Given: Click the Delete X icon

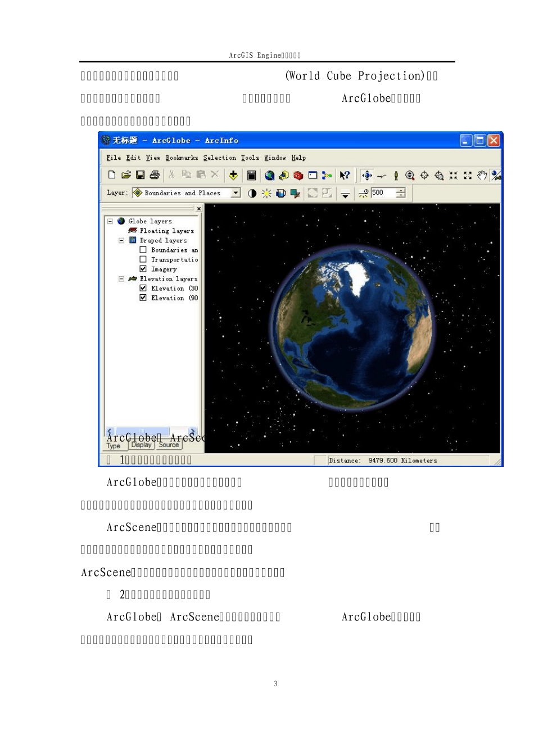Looking at the screenshot, I should pyautogui.click(x=215, y=175).
